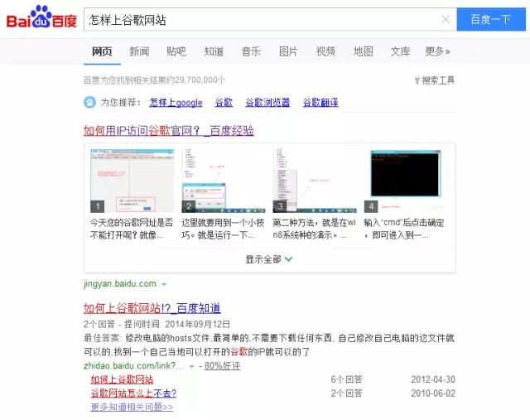The image size is (530, 420).
Task: Switch to the 知道 tab
Action: [x=214, y=51]
